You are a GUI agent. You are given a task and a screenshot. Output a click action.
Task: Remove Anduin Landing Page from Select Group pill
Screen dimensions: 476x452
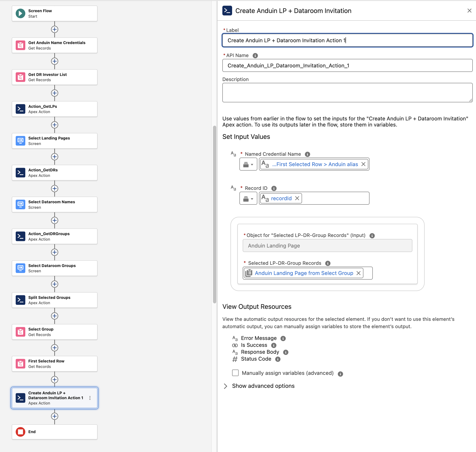click(358, 273)
